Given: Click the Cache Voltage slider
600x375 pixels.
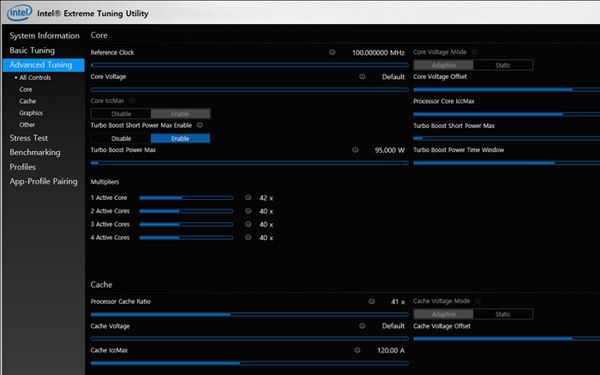Looking at the screenshot, I should 249,339.
